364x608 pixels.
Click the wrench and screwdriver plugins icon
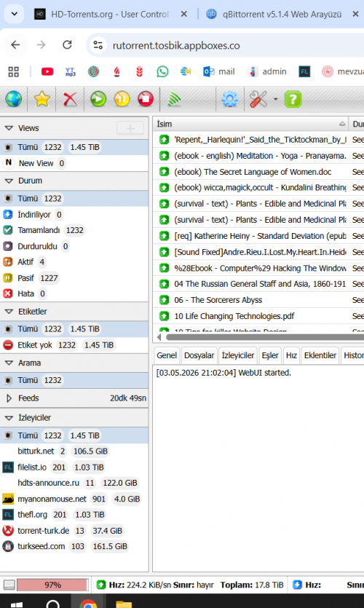coord(258,100)
